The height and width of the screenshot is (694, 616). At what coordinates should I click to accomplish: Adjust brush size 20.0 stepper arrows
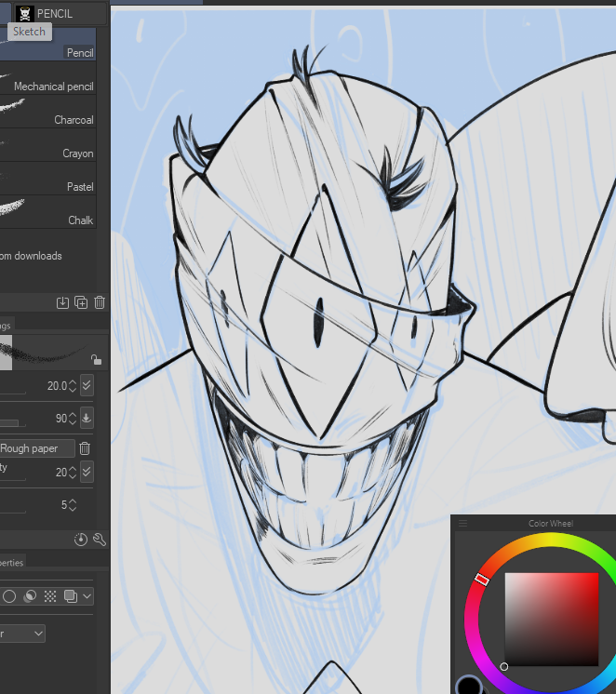73,386
